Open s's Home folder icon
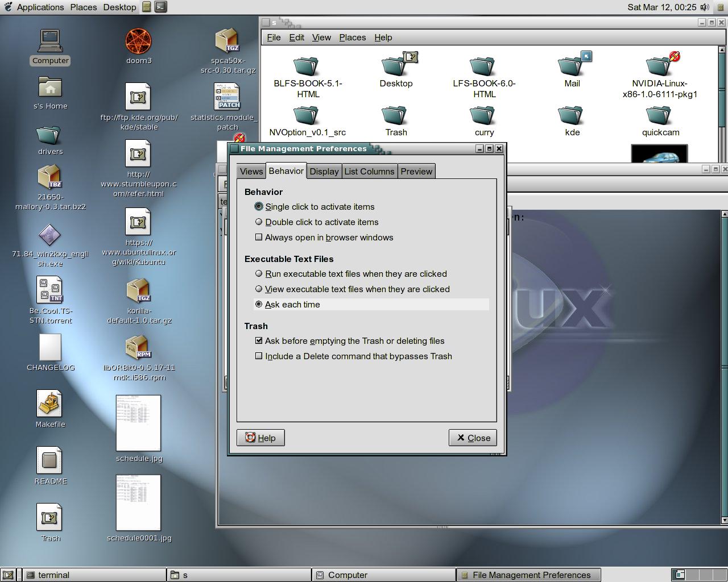The height and width of the screenshot is (582, 728). tap(50, 88)
